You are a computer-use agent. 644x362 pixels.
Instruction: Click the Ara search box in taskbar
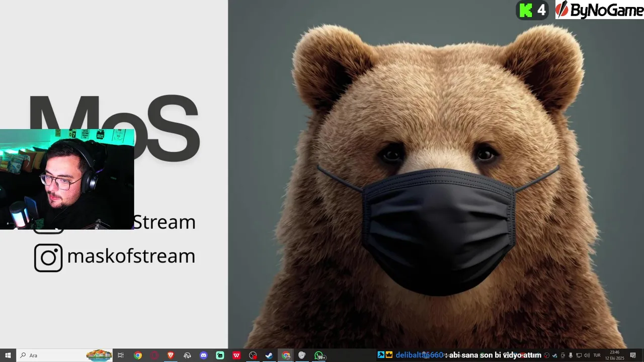tap(64, 355)
